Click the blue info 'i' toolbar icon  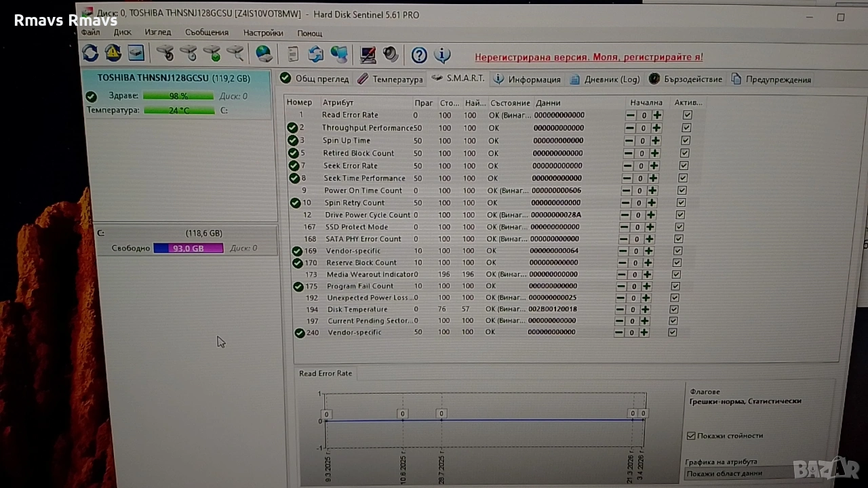coord(442,55)
